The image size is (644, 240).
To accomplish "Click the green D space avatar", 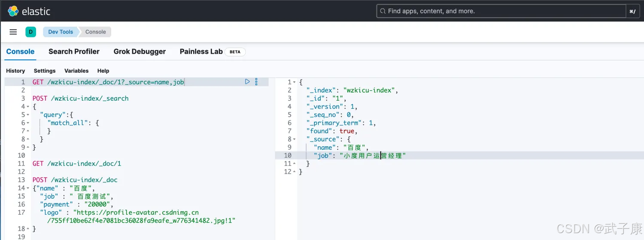I will (30, 32).
